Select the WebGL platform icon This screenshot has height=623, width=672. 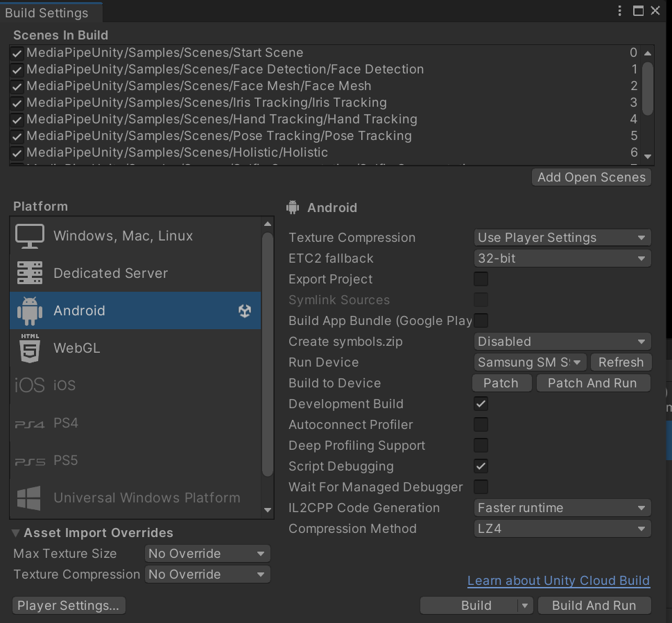pyautogui.click(x=28, y=348)
